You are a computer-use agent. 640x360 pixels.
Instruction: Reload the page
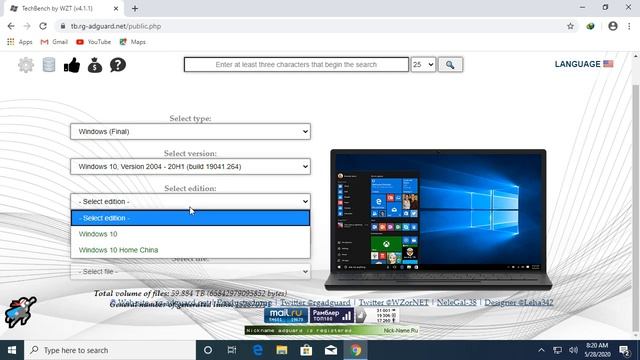pyautogui.click(x=43, y=26)
